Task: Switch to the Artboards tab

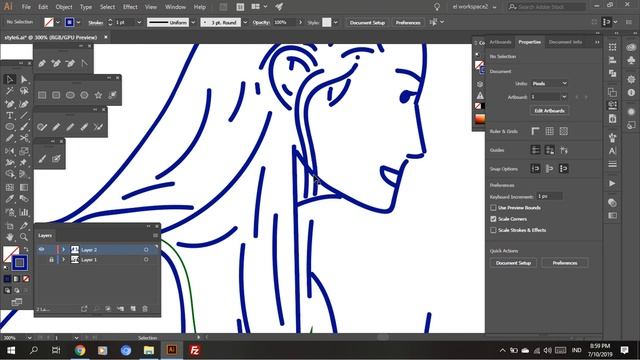Action: (x=500, y=42)
